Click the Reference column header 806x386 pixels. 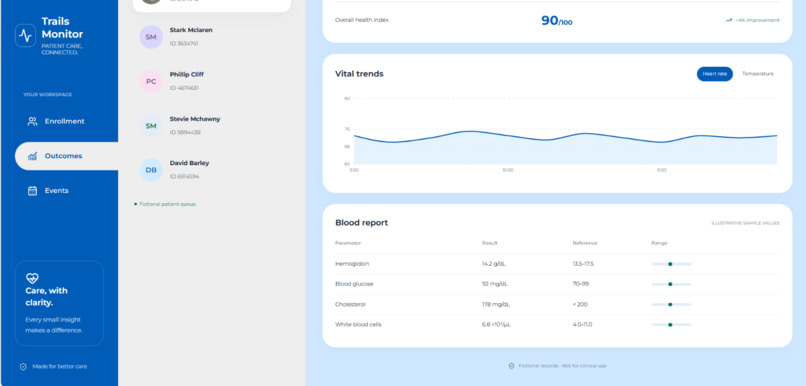click(x=585, y=243)
